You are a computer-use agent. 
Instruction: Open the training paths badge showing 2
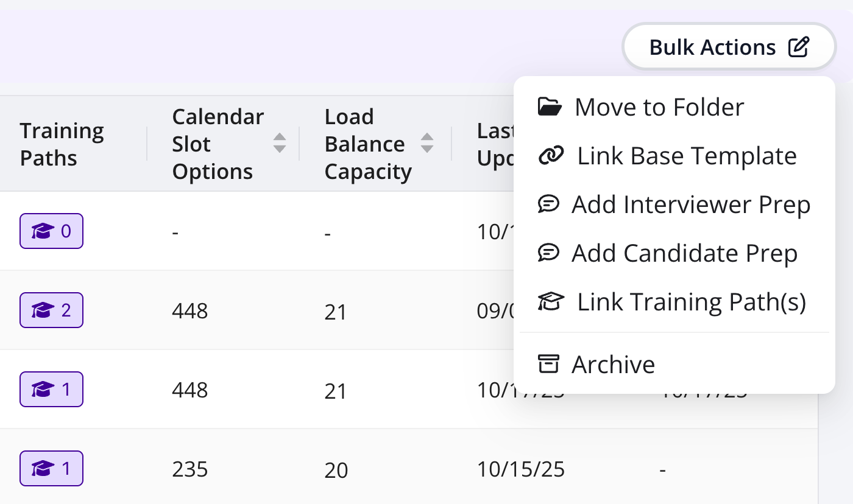(x=51, y=310)
